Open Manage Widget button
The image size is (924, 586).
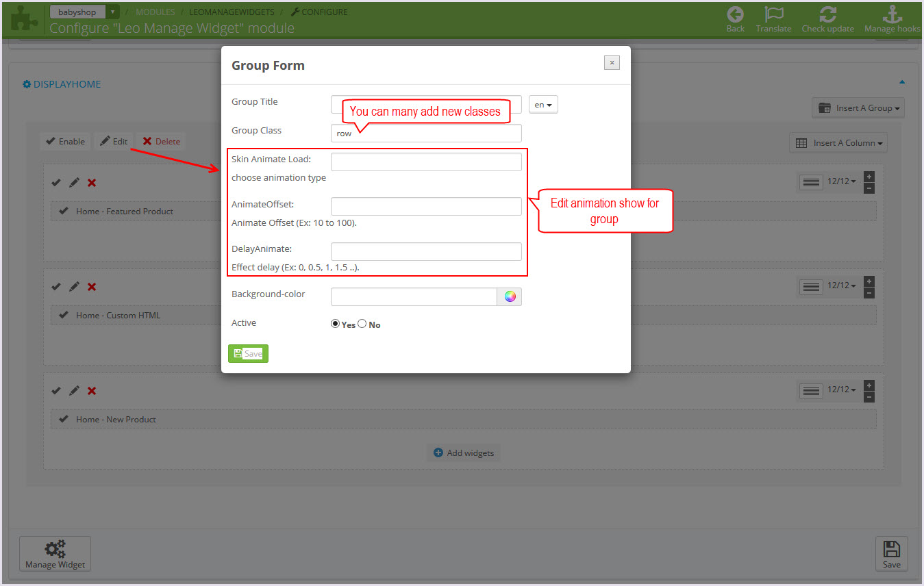55,553
